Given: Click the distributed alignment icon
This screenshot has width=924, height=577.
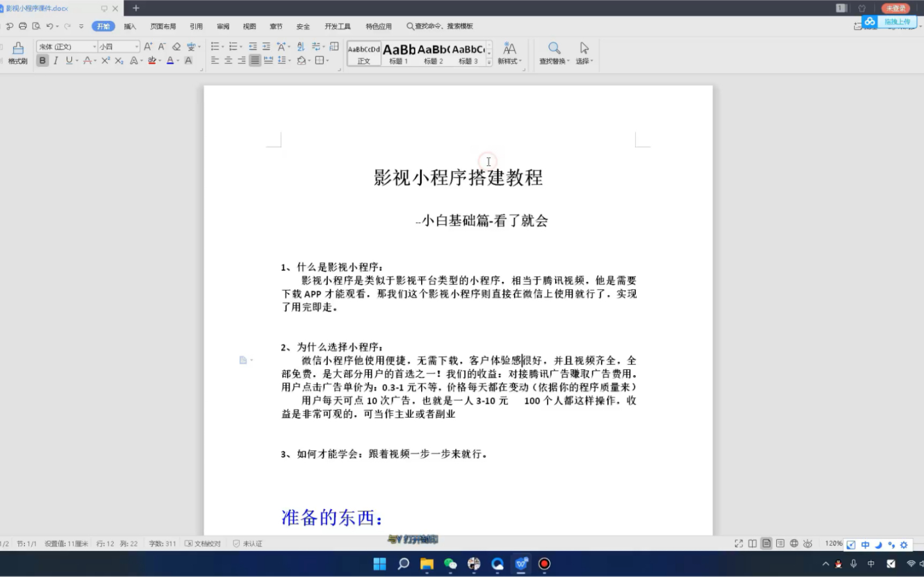Looking at the screenshot, I should tap(268, 60).
